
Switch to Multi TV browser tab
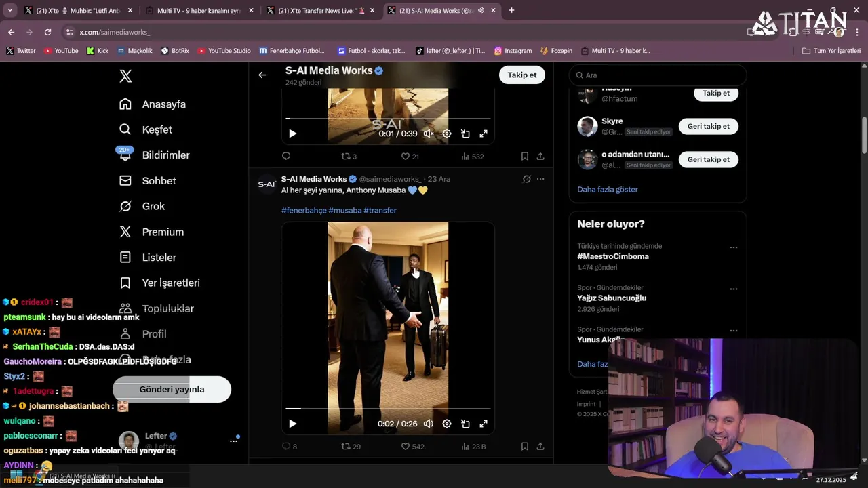[x=198, y=11]
